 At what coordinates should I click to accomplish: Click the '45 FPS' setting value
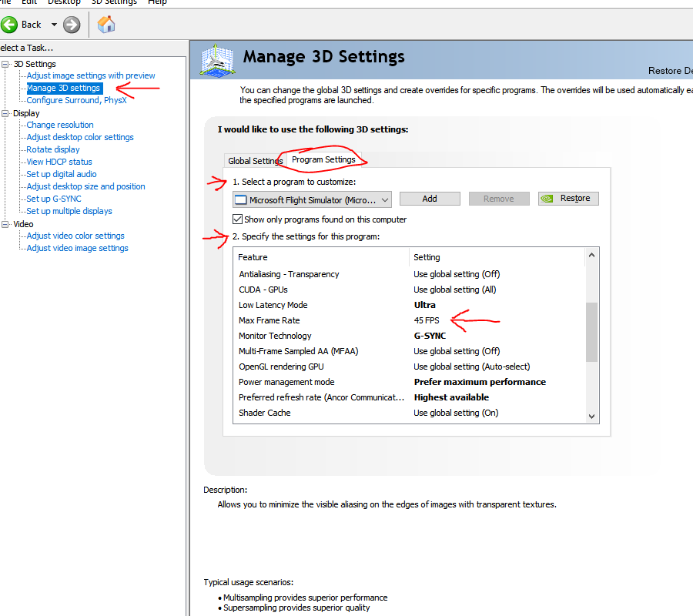pos(427,321)
